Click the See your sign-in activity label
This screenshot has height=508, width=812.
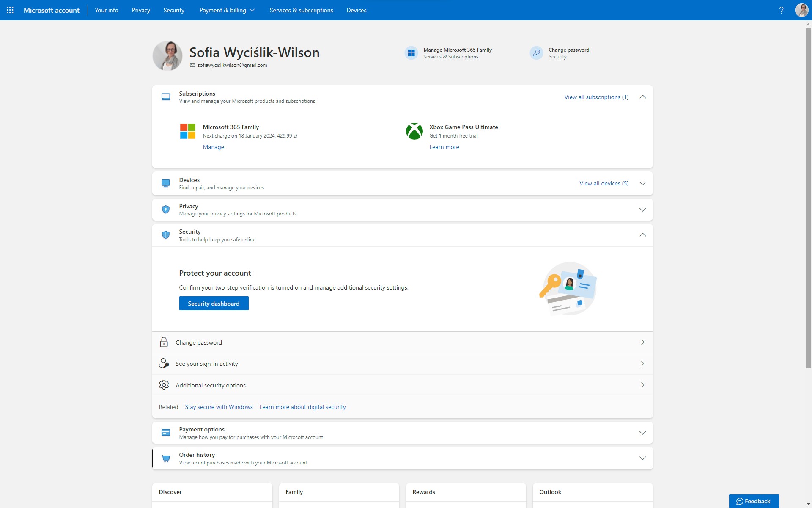[x=207, y=364]
